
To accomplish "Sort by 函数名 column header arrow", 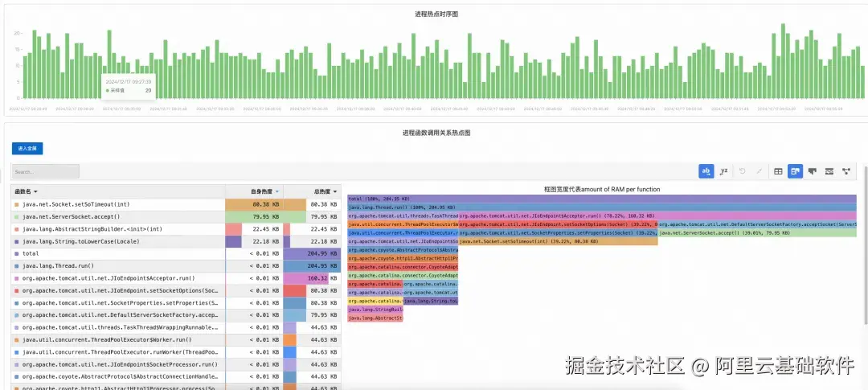I will 35,191.
